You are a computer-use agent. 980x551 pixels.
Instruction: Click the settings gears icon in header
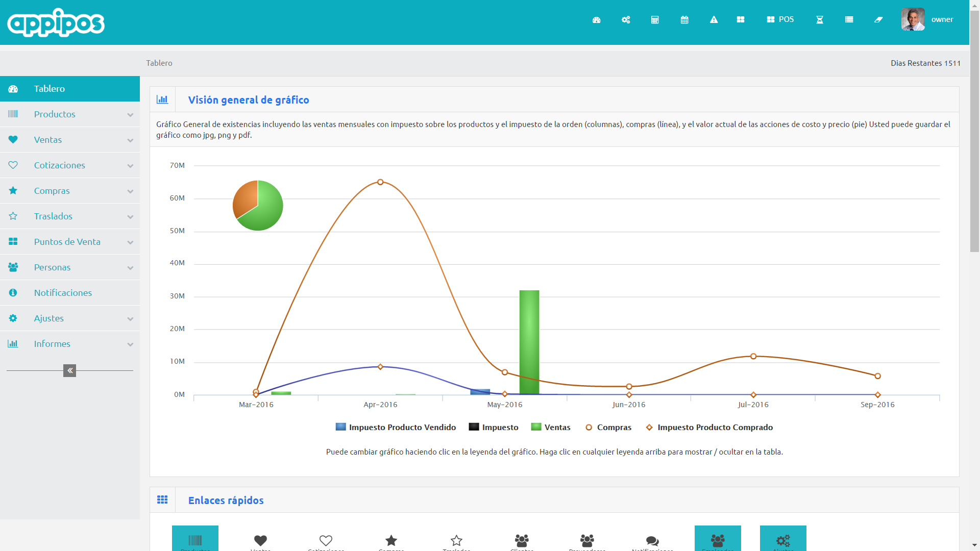(626, 20)
